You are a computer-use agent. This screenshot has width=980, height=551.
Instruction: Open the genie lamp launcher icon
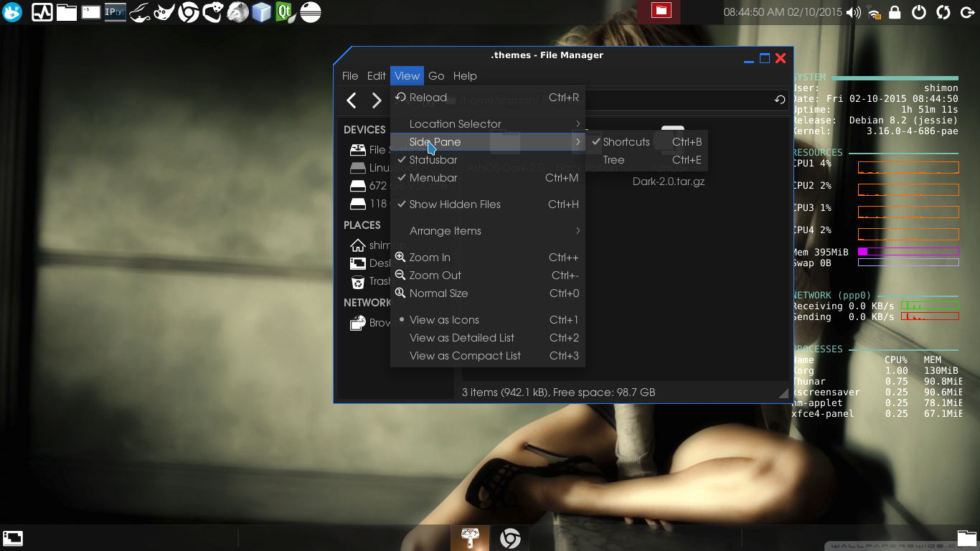pos(140,12)
